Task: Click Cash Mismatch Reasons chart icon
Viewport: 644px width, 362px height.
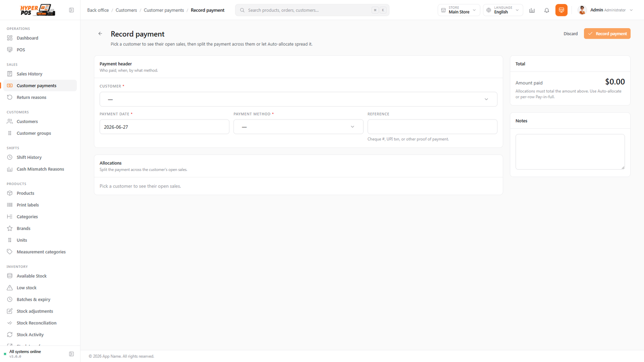Action: point(10,169)
